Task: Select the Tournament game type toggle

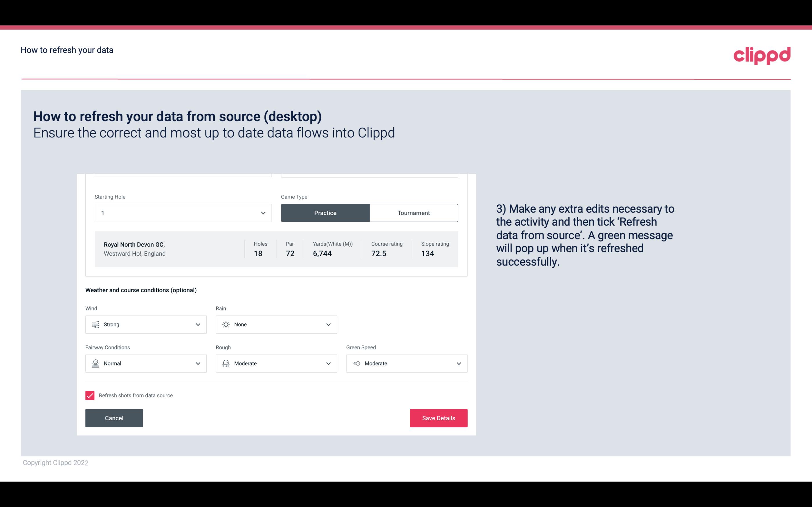Action: tap(414, 213)
